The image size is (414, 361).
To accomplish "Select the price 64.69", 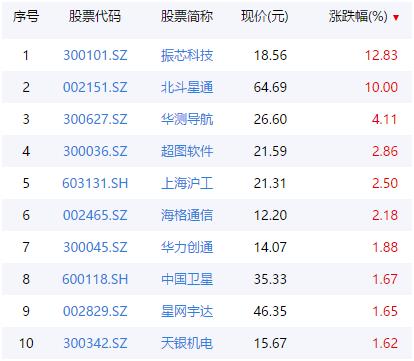I will coord(270,87).
